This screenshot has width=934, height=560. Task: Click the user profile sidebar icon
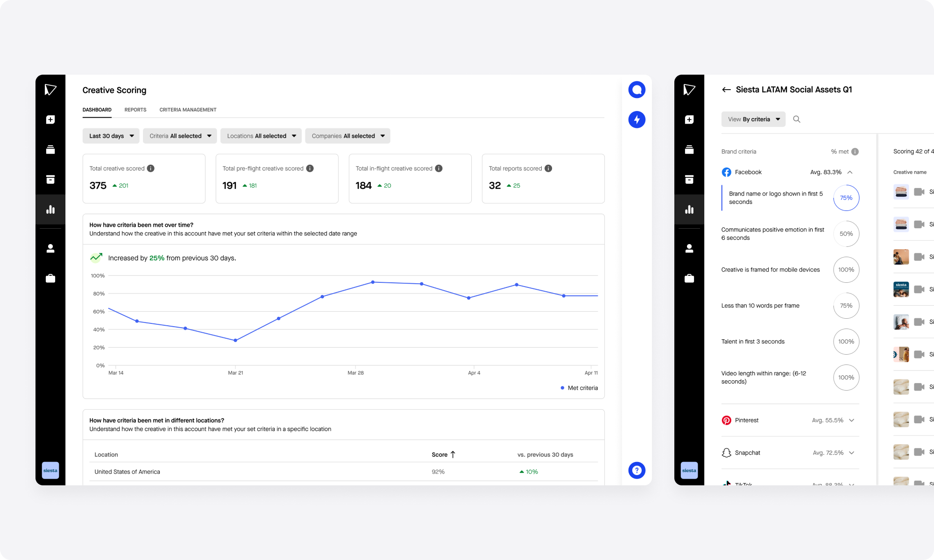(50, 248)
